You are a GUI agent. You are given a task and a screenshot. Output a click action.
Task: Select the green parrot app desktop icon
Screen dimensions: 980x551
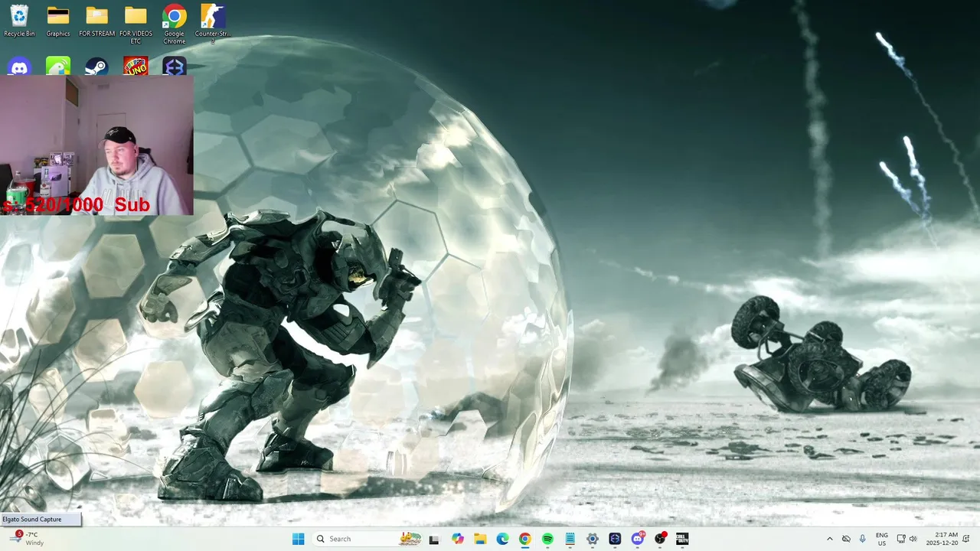58,67
